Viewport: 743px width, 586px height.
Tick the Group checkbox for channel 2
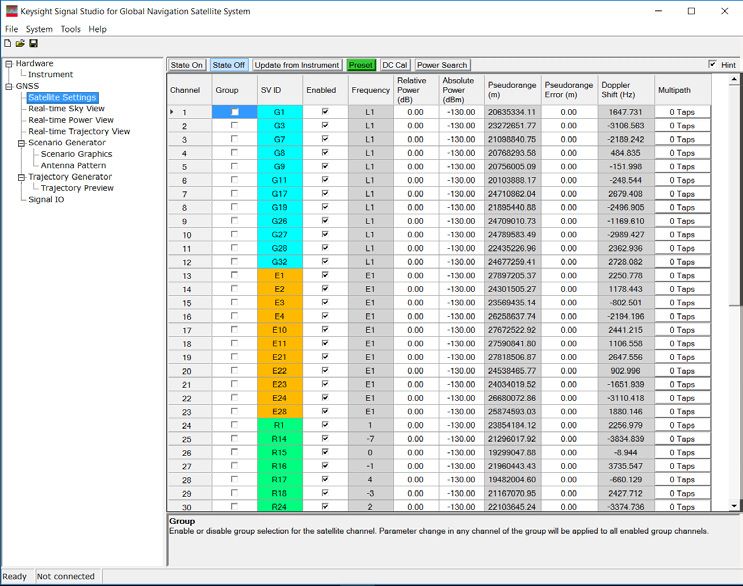[234, 126]
